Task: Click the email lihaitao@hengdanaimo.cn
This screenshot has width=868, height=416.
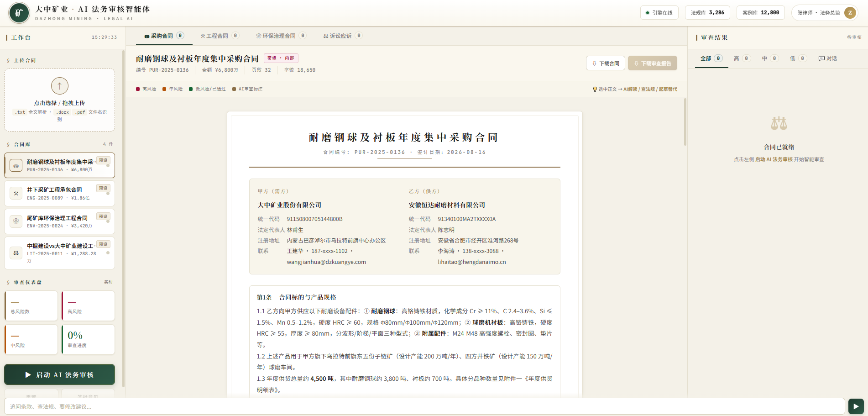Action: click(x=472, y=262)
